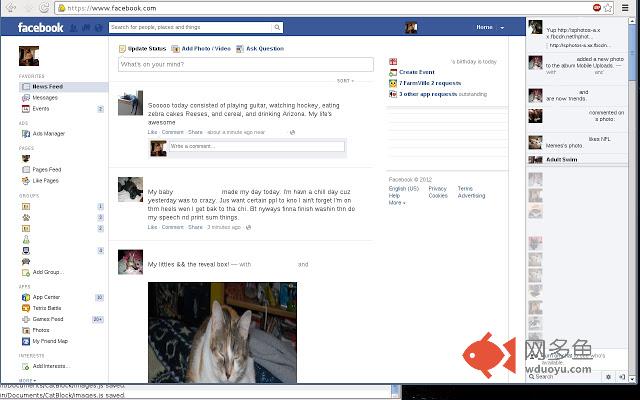Viewport: 640px width, 400px height.
Task: Open My Friend Map app
Action: point(50,341)
